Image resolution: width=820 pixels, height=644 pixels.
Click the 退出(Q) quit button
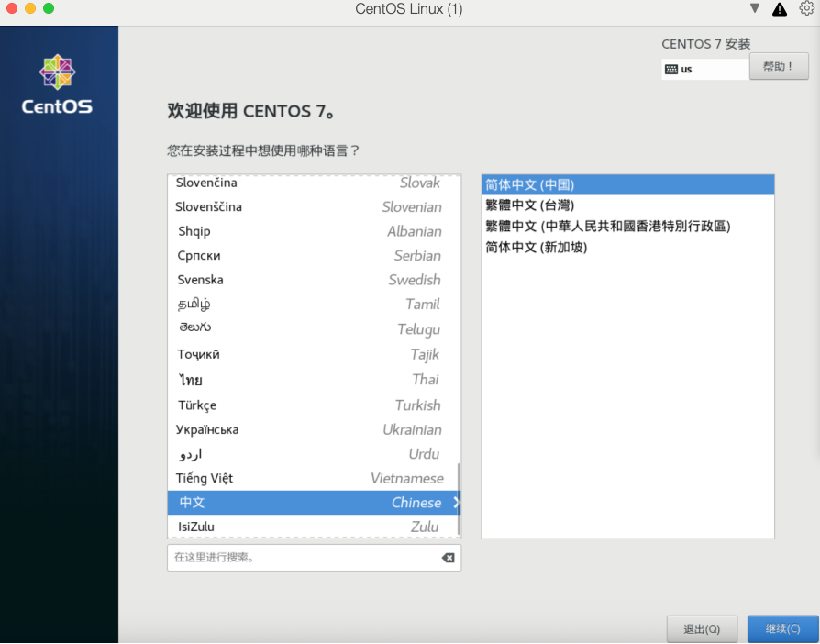(702, 628)
